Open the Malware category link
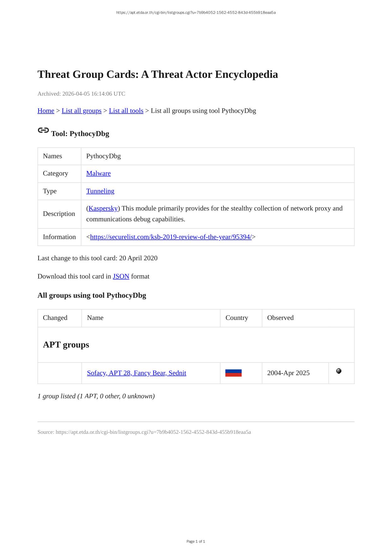The width and height of the screenshot is (392, 554). coord(98,174)
